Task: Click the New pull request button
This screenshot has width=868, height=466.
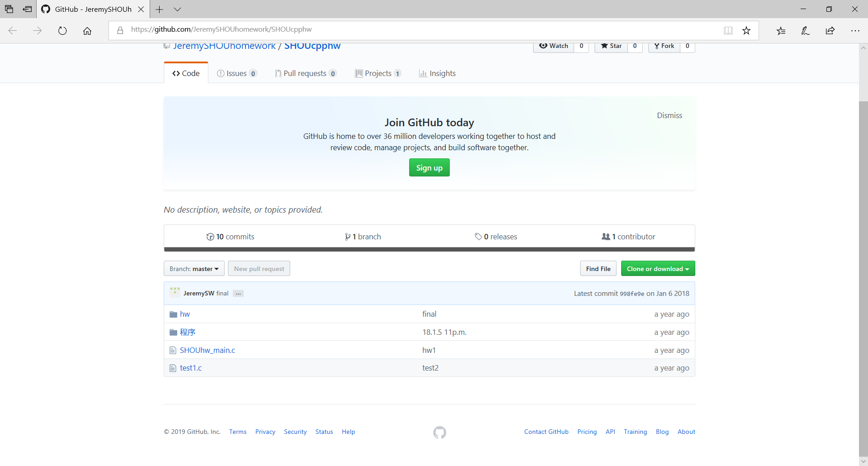Action: 259,268
